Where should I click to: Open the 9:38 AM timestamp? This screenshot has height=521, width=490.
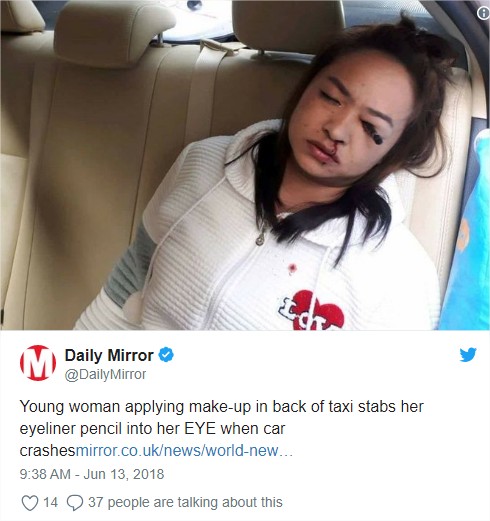pyautogui.click(x=45, y=474)
